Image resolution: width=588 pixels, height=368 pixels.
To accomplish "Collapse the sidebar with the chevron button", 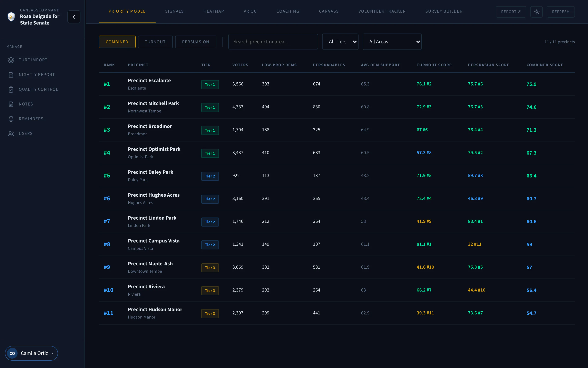I will pos(74,17).
